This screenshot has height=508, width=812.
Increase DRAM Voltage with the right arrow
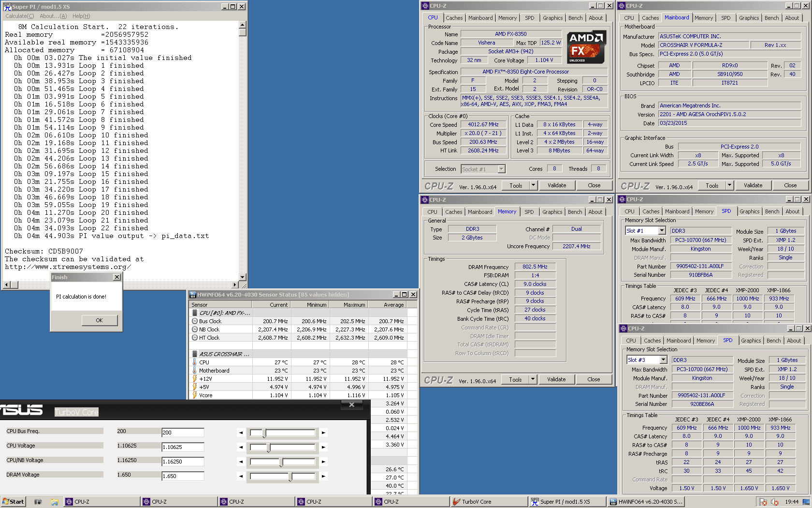pos(323,476)
